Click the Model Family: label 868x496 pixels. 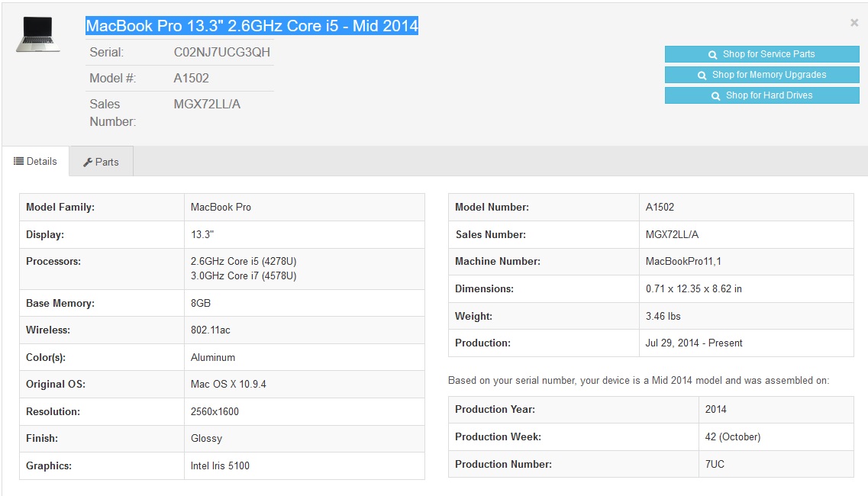click(x=60, y=207)
